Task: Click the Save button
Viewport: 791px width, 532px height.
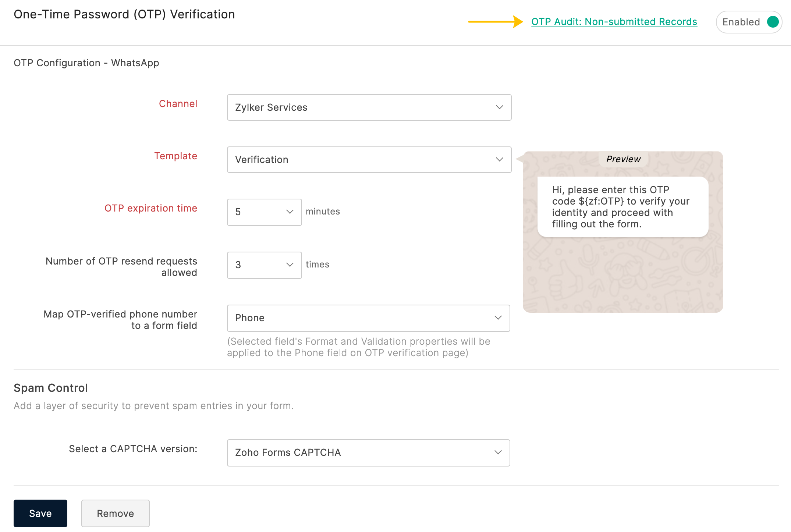Action: (x=40, y=513)
